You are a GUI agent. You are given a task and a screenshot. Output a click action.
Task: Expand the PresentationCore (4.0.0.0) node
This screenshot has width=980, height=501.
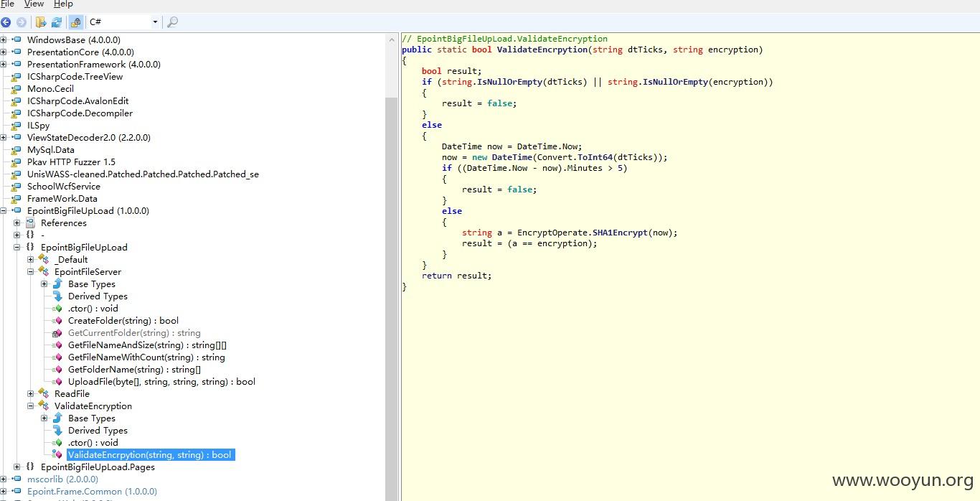coord(4,52)
